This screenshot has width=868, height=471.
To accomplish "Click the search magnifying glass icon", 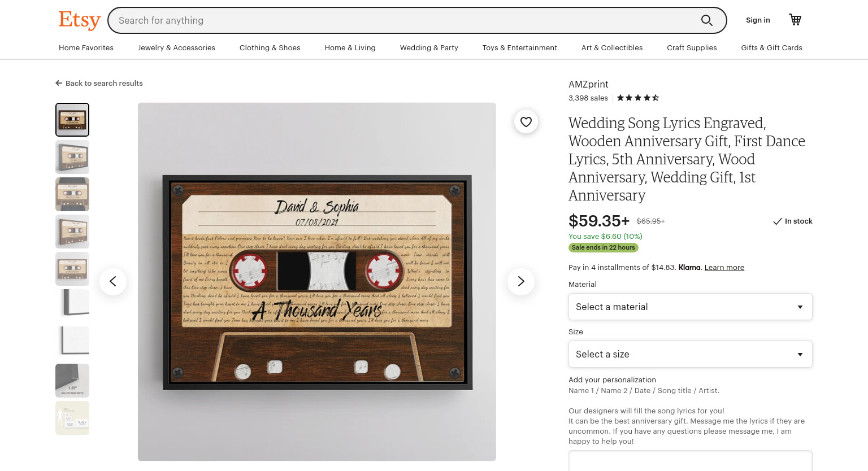I will point(706,20).
